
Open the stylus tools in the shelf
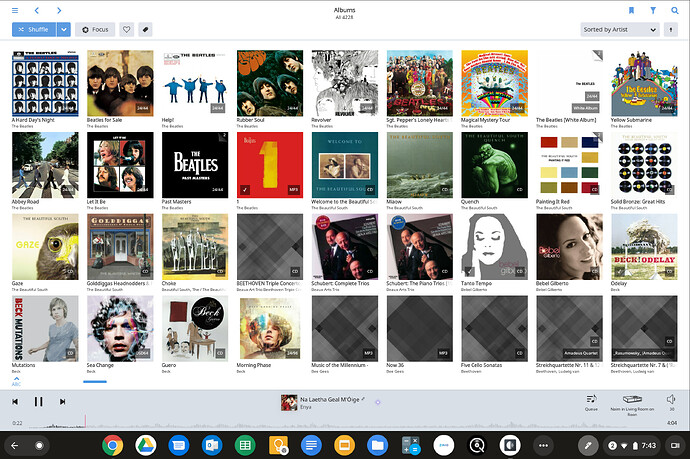[588, 445]
